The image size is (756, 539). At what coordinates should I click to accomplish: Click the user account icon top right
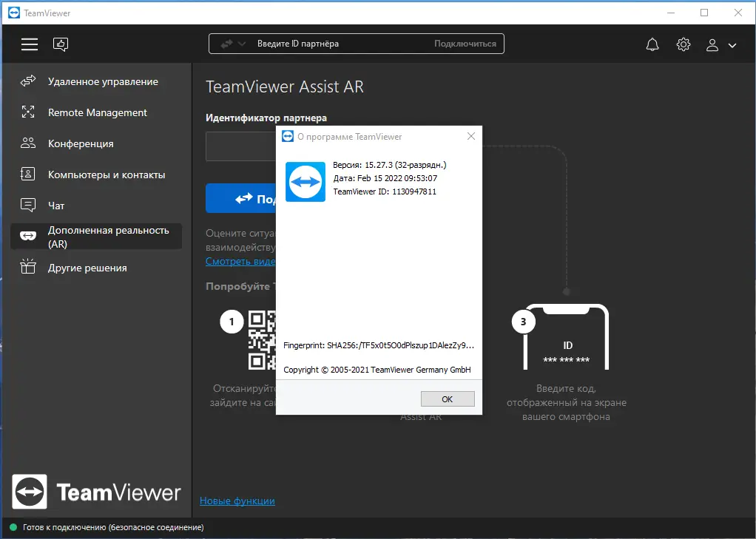coord(712,45)
